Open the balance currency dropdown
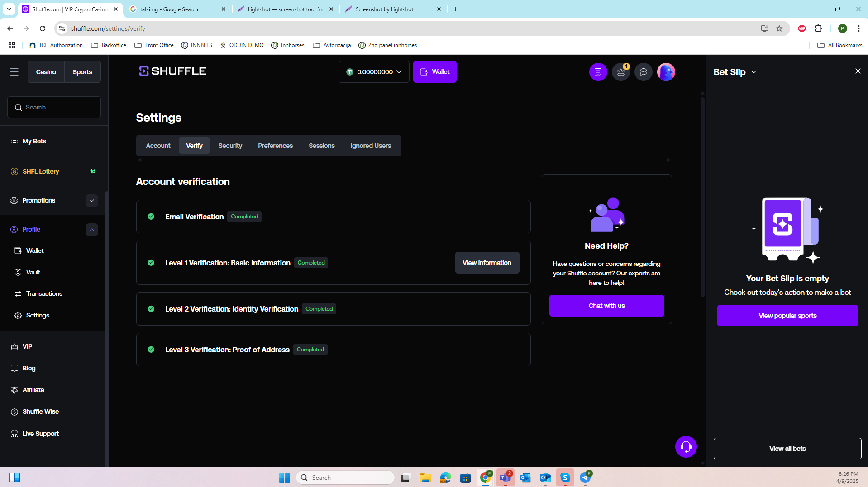 pyautogui.click(x=374, y=72)
